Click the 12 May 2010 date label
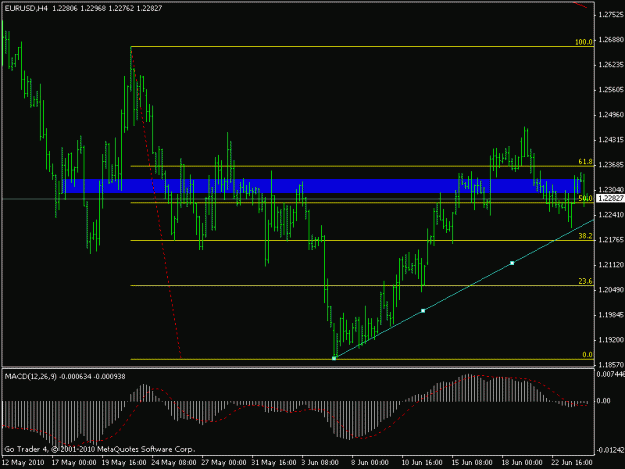This screenshot has width=625, height=469. (23, 463)
